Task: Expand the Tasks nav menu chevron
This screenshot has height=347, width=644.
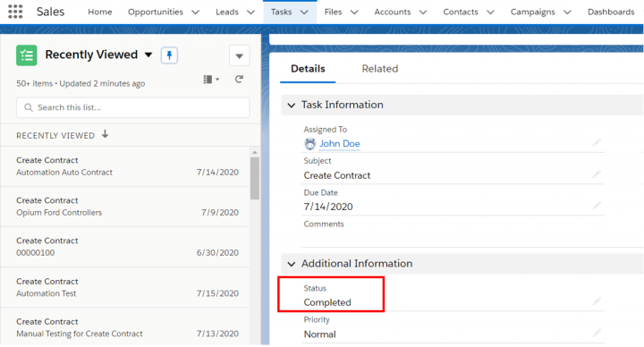Action: (304, 13)
